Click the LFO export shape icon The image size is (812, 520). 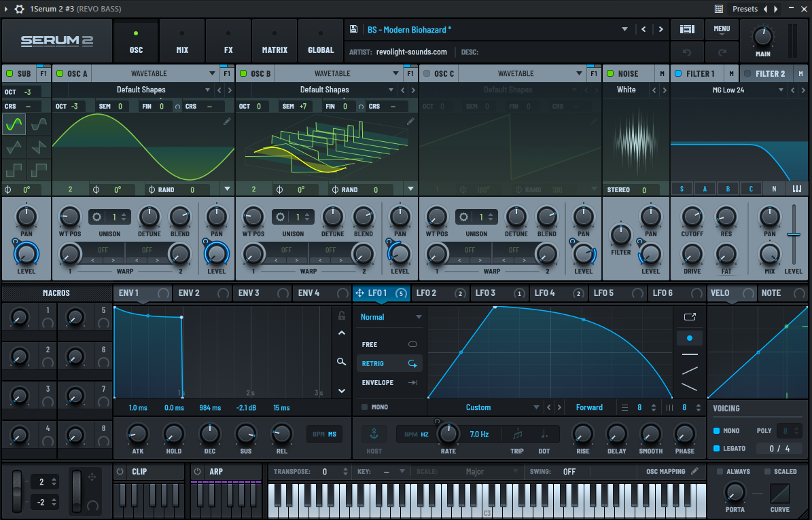tap(690, 316)
